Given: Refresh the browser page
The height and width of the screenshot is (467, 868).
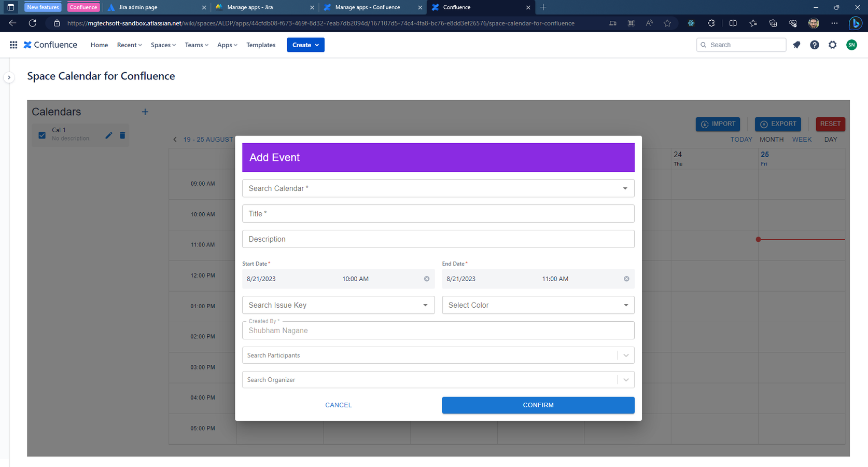Looking at the screenshot, I should 32,23.
